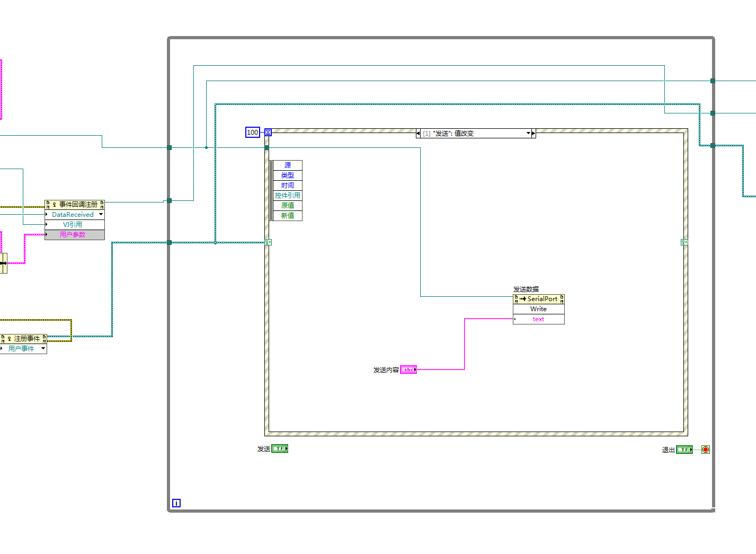
Task: Open the event case selector dropdown arrow
Action: (528, 134)
